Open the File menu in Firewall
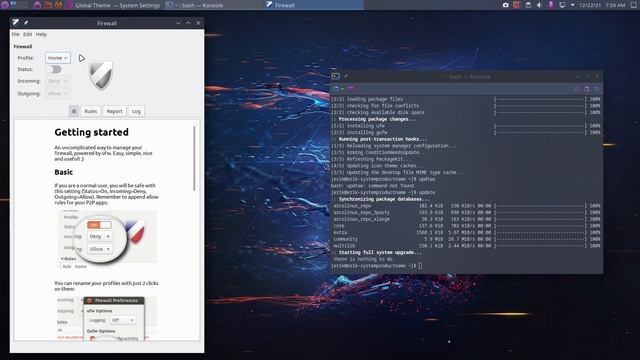The width and height of the screenshot is (640, 360). tap(16, 34)
